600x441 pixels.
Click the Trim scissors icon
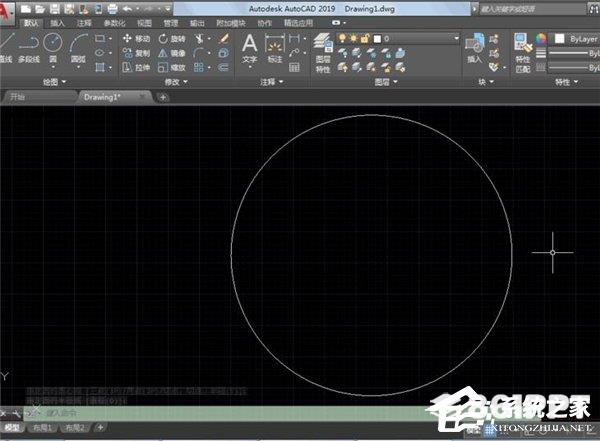point(199,39)
